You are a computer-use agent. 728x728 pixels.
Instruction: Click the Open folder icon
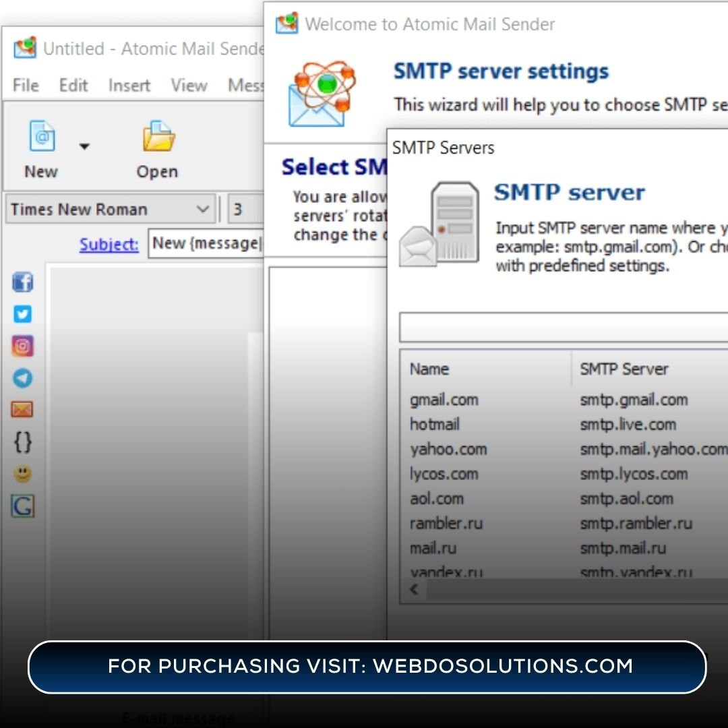tap(158, 137)
